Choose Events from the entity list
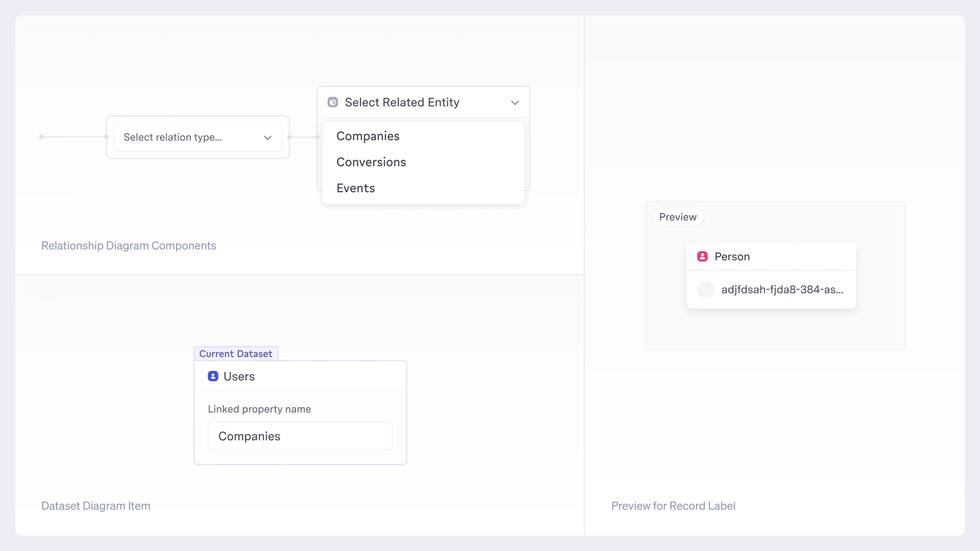980x551 pixels. click(355, 188)
